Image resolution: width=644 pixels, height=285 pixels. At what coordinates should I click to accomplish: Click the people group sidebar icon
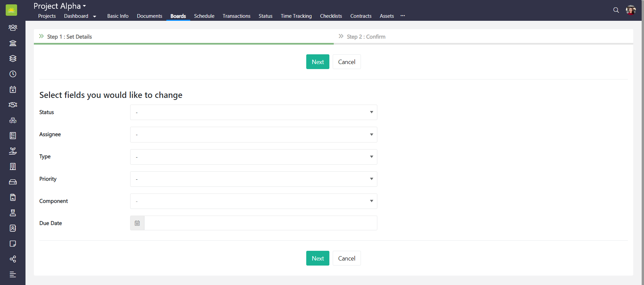[x=13, y=27]
